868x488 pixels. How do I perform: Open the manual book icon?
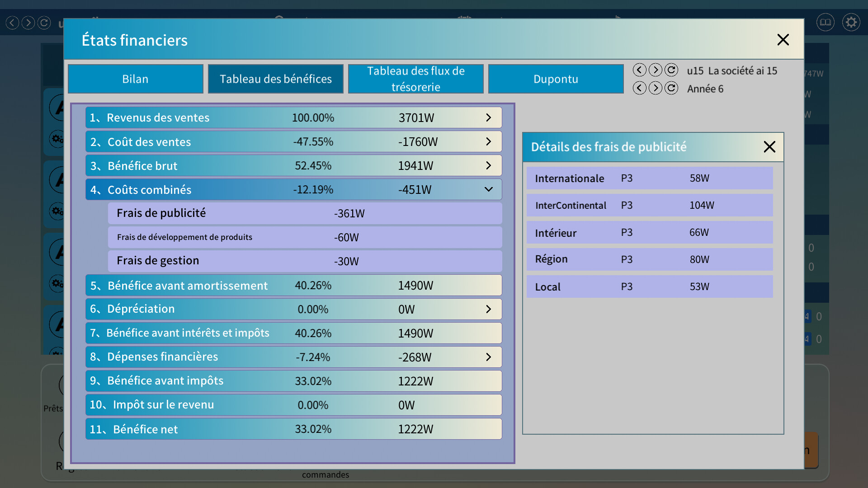coord(825,22)
